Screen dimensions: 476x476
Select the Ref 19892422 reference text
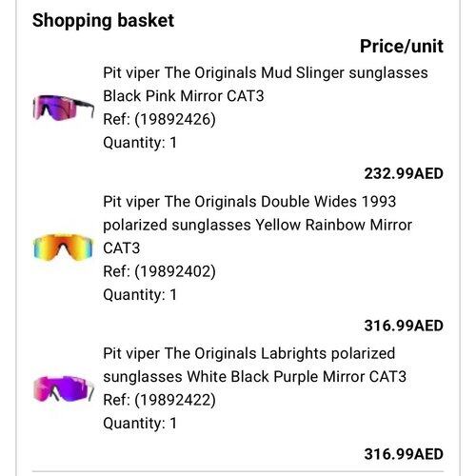pyautogui.click(x=159, y=400)
